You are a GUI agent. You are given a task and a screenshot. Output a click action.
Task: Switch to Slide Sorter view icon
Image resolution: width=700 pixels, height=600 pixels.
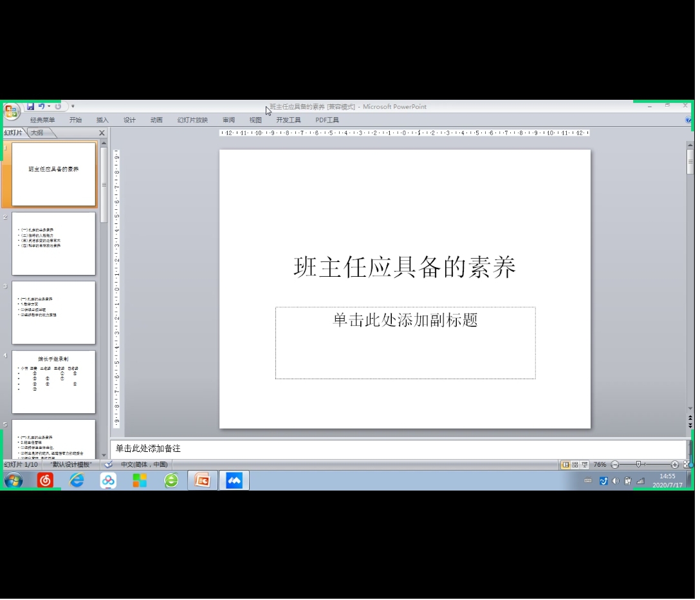point(575,465)
